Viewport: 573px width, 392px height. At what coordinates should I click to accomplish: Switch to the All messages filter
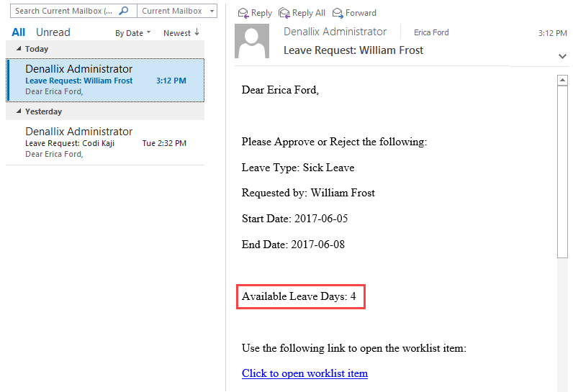(x=18, y=32)
